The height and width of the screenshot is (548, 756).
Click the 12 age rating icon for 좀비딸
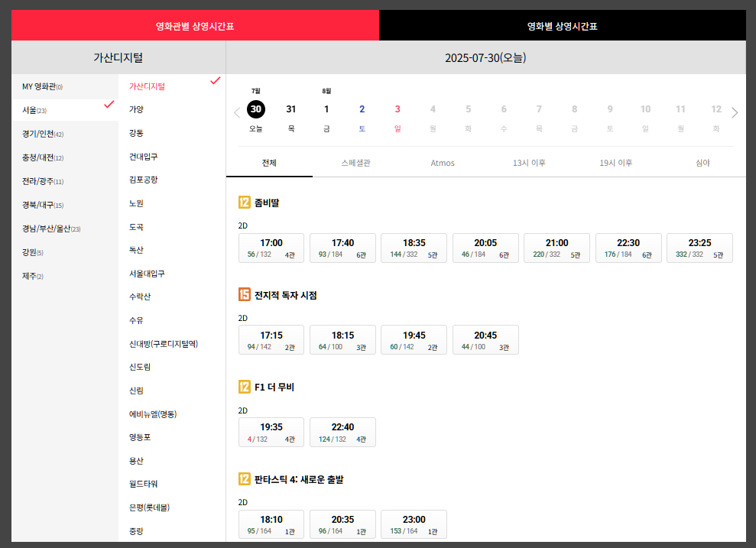(x=245, y=203)
